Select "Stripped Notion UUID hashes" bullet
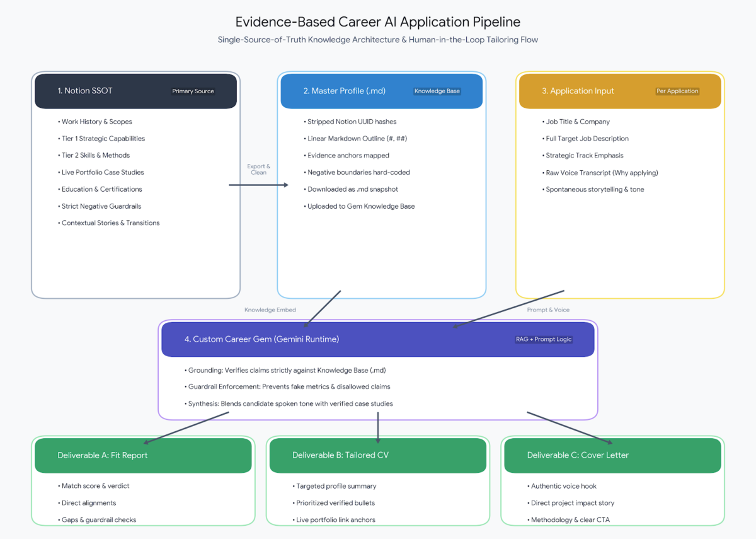 coord(350,122)
